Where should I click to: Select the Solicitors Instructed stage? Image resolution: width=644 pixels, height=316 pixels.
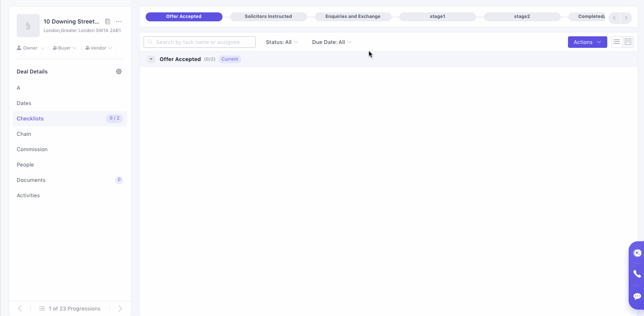pos(268,17)
